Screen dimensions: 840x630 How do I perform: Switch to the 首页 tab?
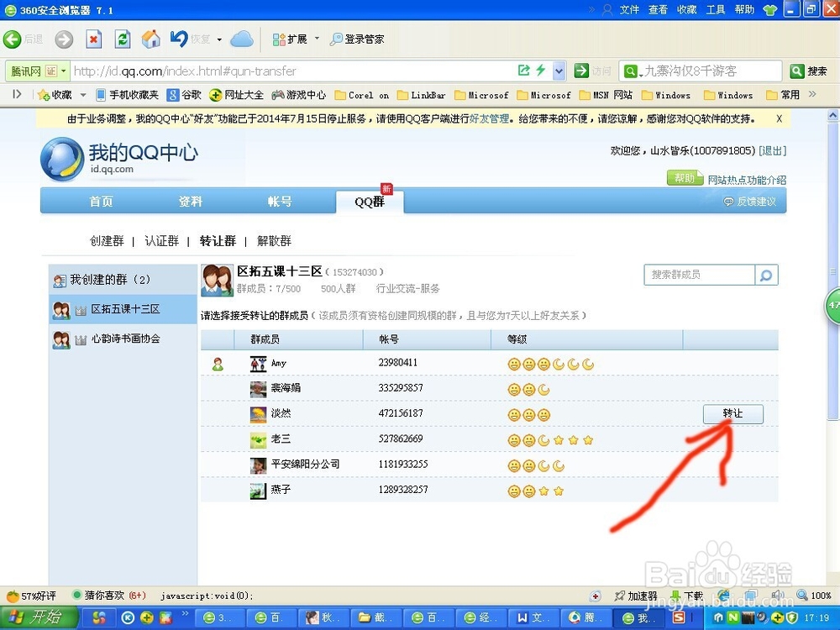pyautogui.click(x=101, y=202)
